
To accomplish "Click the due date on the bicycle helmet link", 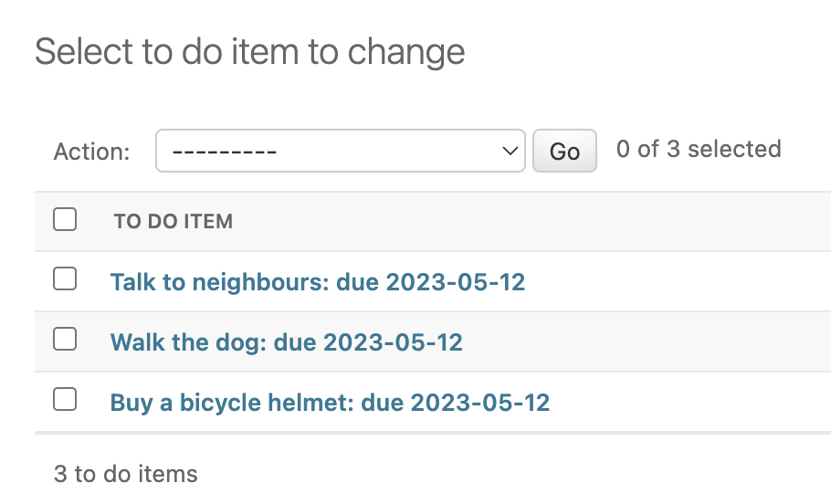I will click(479, 403).
